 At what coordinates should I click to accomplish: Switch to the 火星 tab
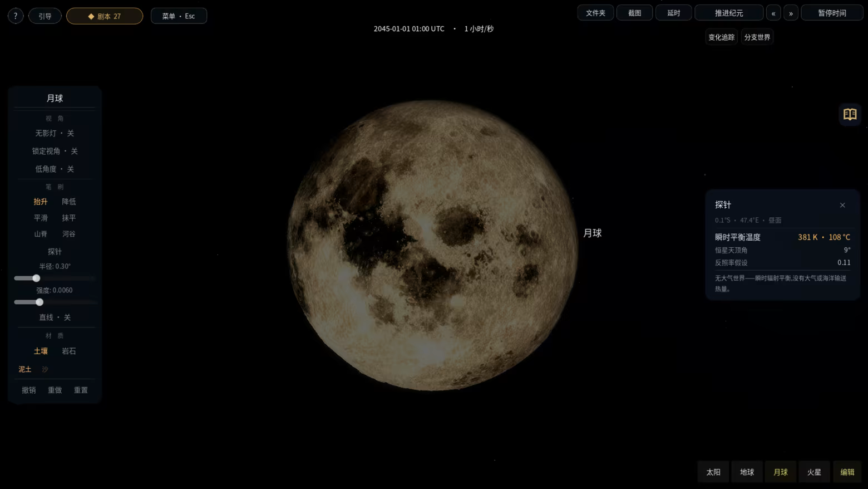pos(814,472)
